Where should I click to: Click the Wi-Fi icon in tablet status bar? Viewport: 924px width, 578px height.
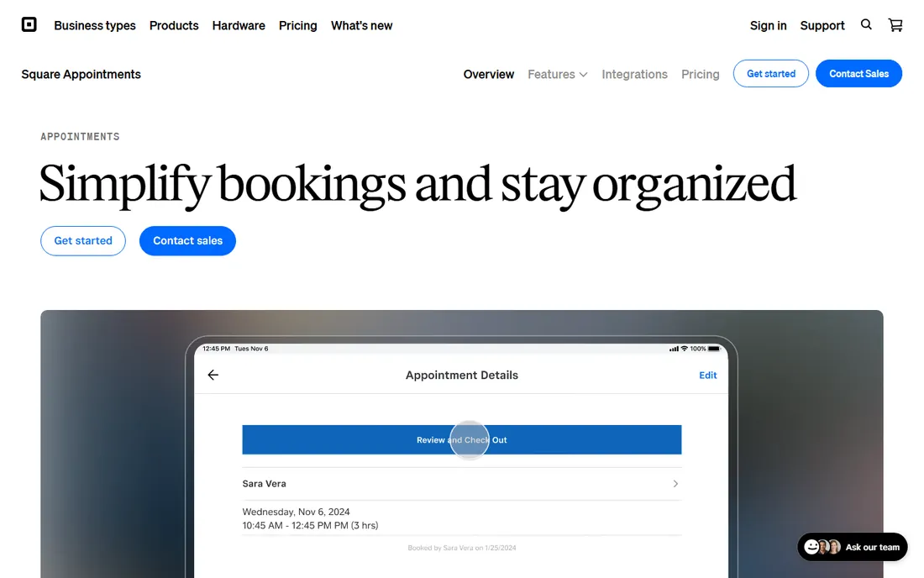(684, 349)
